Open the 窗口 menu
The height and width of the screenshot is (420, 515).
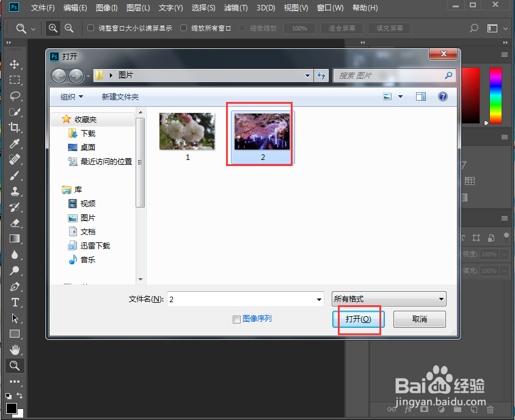coord(330,7)
